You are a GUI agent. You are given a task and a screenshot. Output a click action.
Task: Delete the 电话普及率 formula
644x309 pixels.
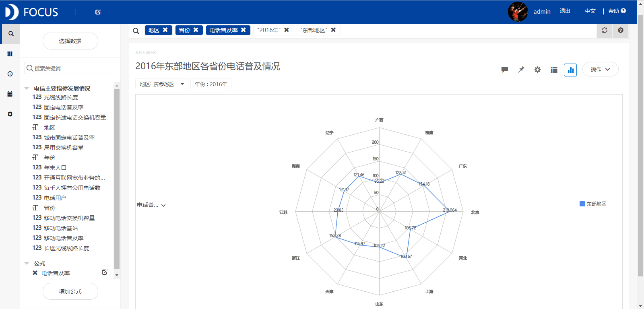[35, 273]
